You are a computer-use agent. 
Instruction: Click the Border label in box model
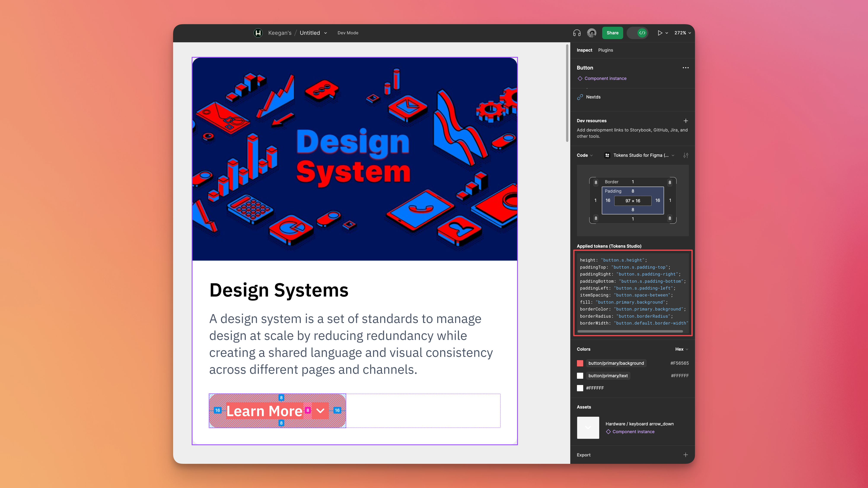pyautogui.click(x=611, y=182)
